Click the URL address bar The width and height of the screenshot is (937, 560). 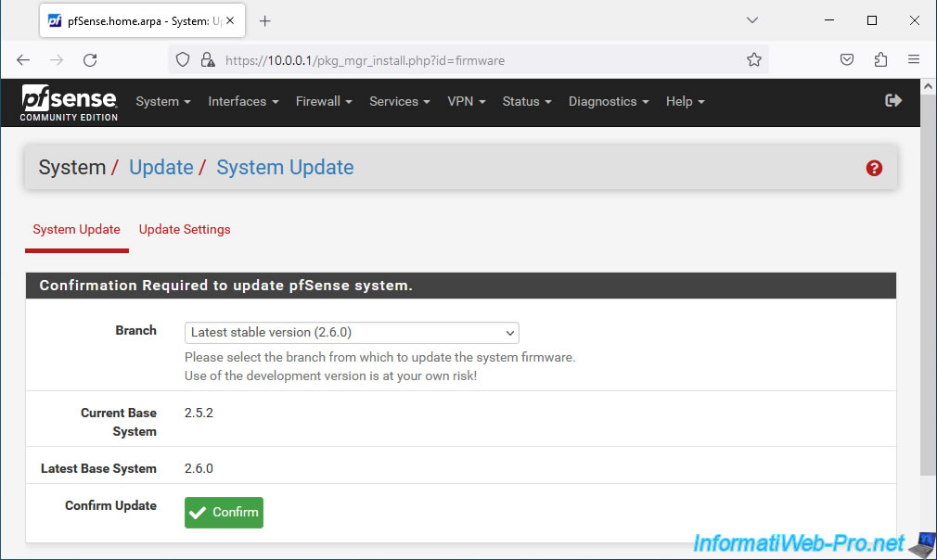468,59
